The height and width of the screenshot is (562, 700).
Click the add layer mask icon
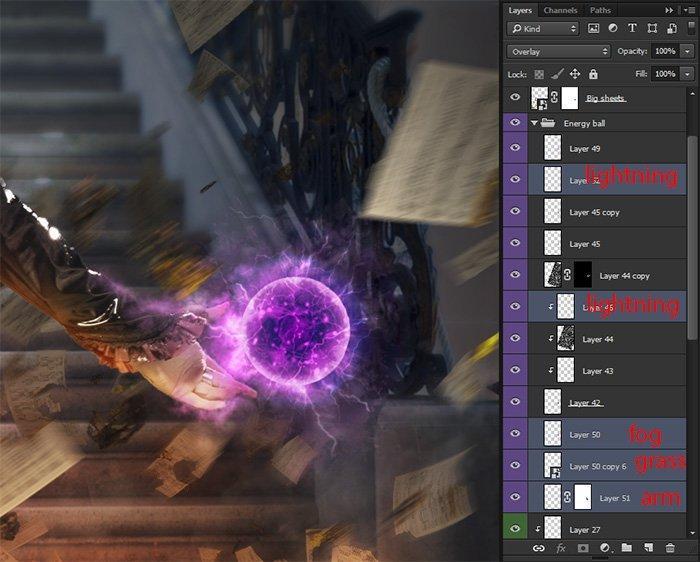(583, 548)
